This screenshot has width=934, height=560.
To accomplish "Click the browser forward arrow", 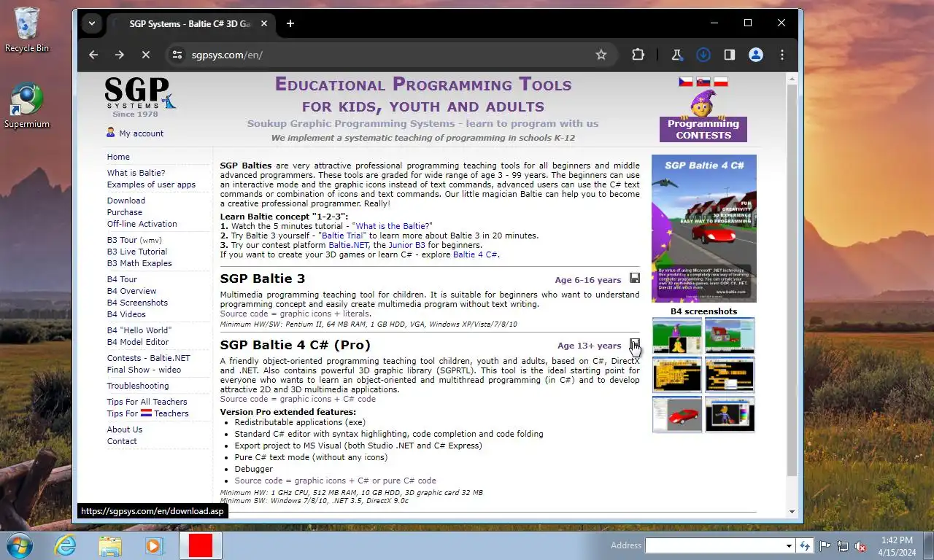I will [x=120, y=55].
